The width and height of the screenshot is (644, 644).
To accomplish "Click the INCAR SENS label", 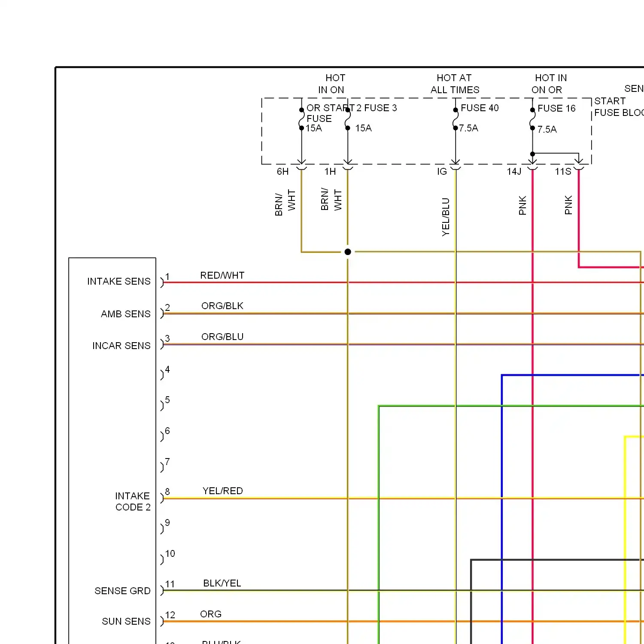I will (x=122, y=346).
